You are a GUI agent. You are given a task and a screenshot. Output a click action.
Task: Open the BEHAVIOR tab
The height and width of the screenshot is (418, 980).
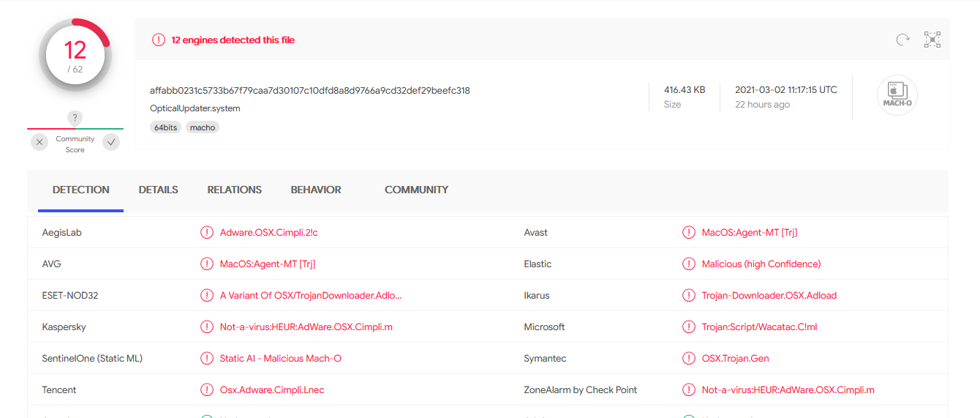(x=316, y=190)
